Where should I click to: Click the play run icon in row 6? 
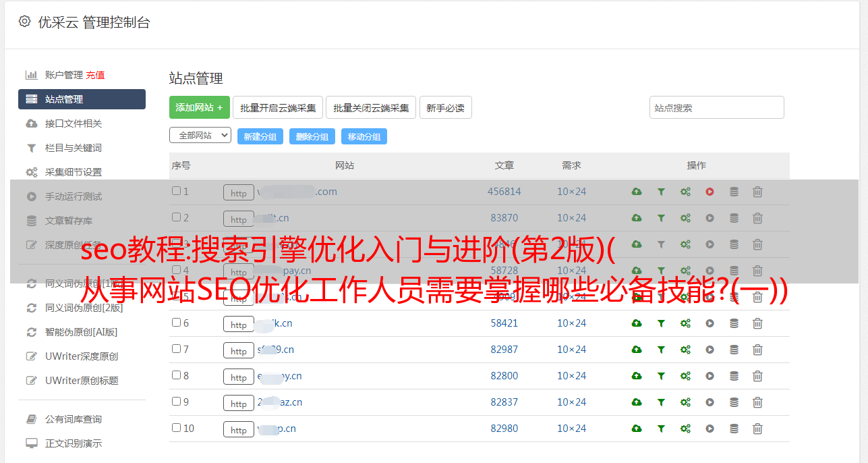(x=710, y=323)
